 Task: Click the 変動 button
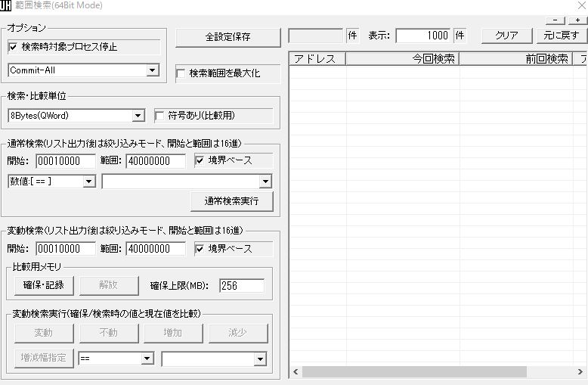click(44, 334)
